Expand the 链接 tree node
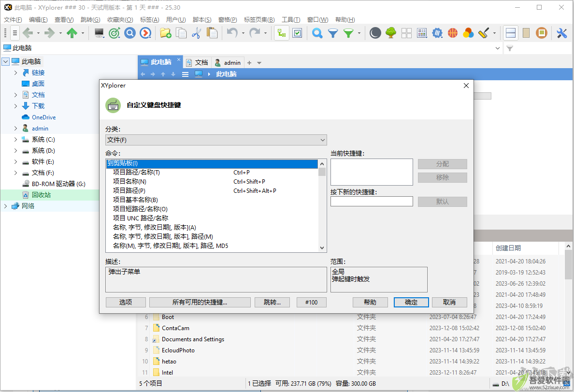The width and height of the screenshot is (574, 392). point(15,73)
